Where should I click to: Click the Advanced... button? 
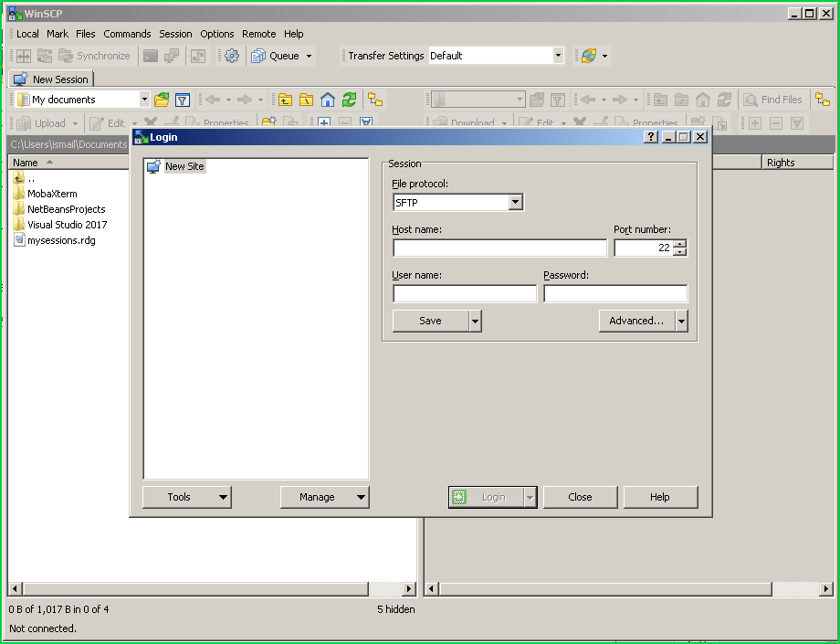(636, 321)
